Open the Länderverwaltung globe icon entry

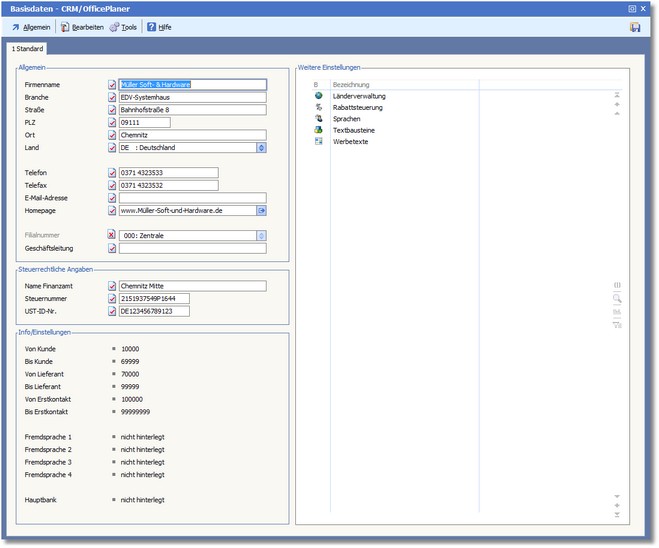[318, 96]
